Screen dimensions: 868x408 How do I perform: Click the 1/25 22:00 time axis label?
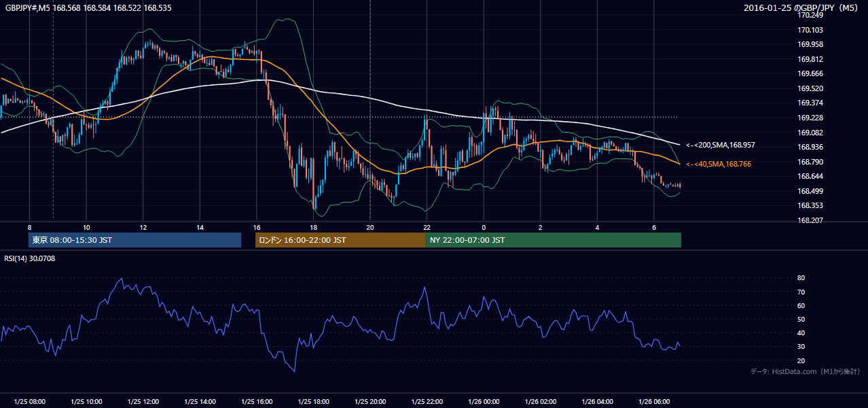click(427, 402)
